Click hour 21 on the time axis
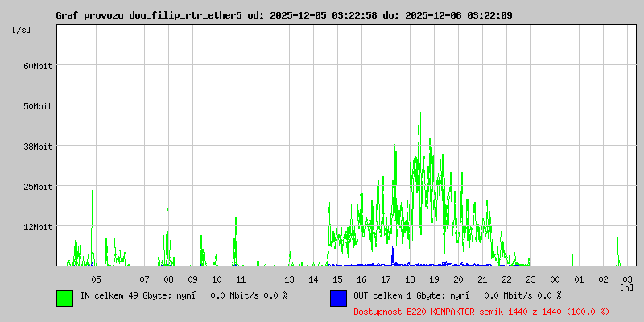The image size is (644, 322). pos(482,279)
